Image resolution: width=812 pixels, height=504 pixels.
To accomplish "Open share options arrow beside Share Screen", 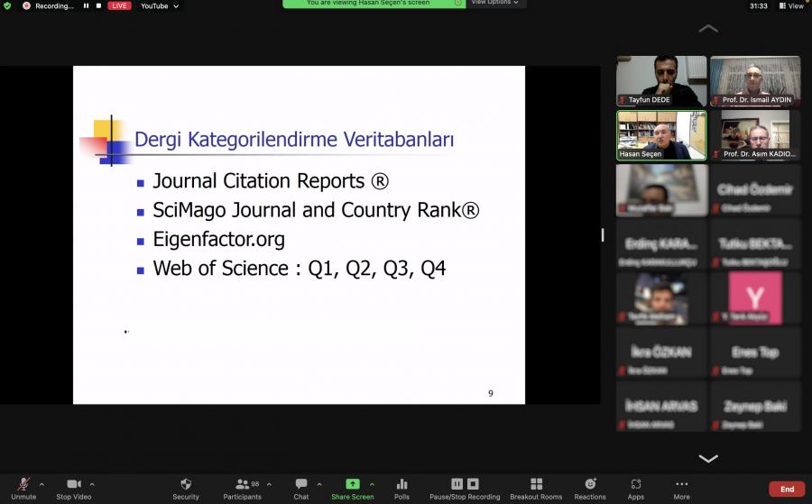I will (x=372, y=485).
